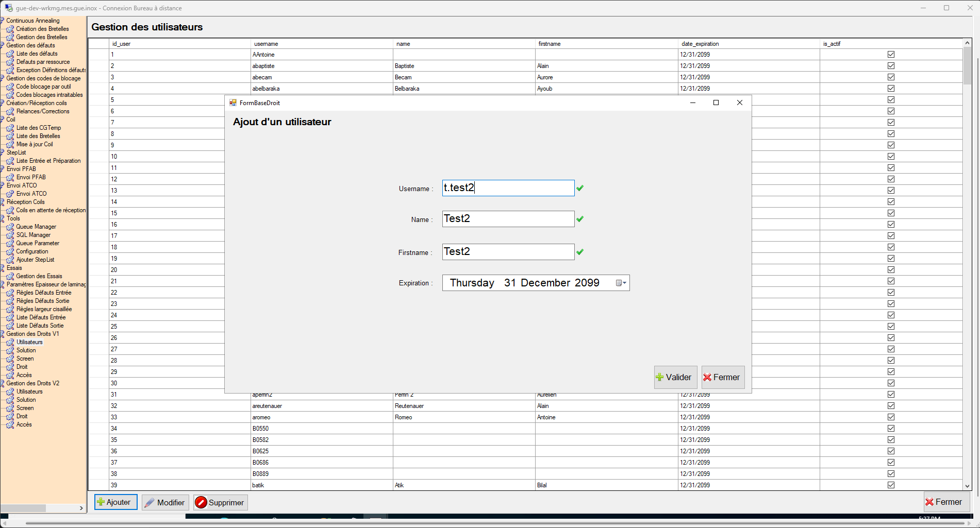Open Envoi PFAB child tree item
This screenshot has width=980, height=528.
(31, 177)
